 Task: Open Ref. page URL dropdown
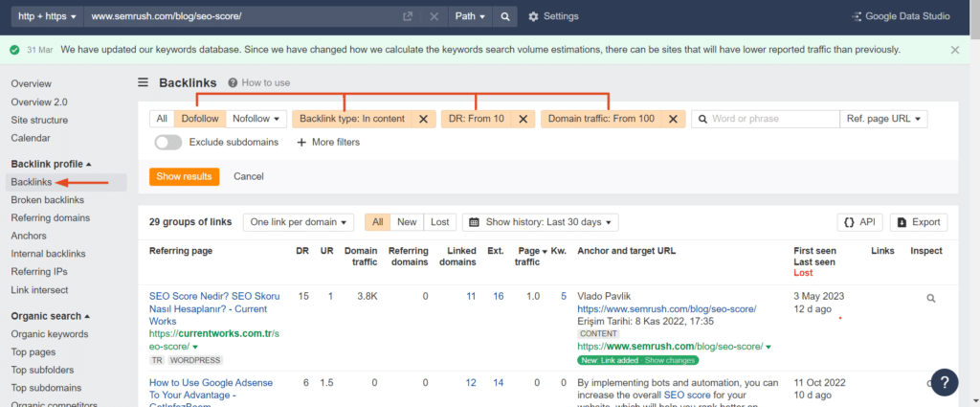click(x=883, y=119)
